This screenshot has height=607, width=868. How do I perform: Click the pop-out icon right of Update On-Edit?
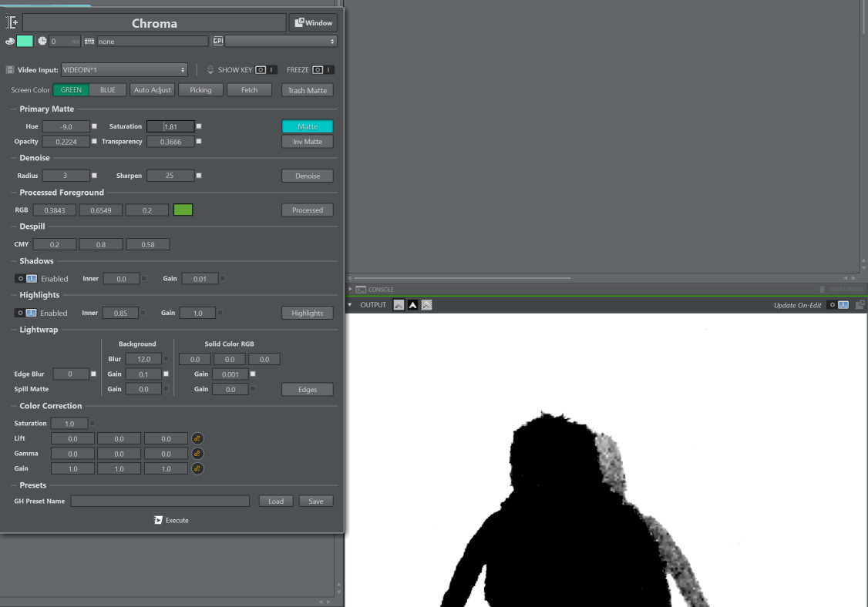point(860,305)
